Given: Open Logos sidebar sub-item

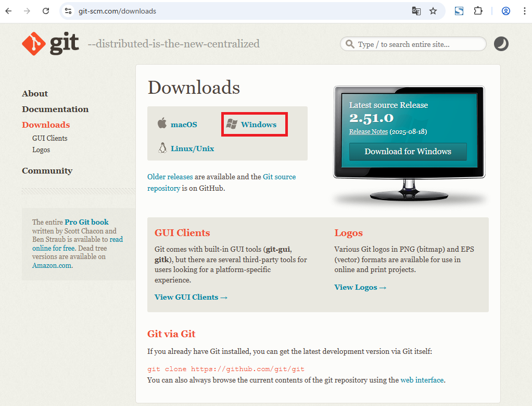Looking at the screenshot, I should 41,150.
